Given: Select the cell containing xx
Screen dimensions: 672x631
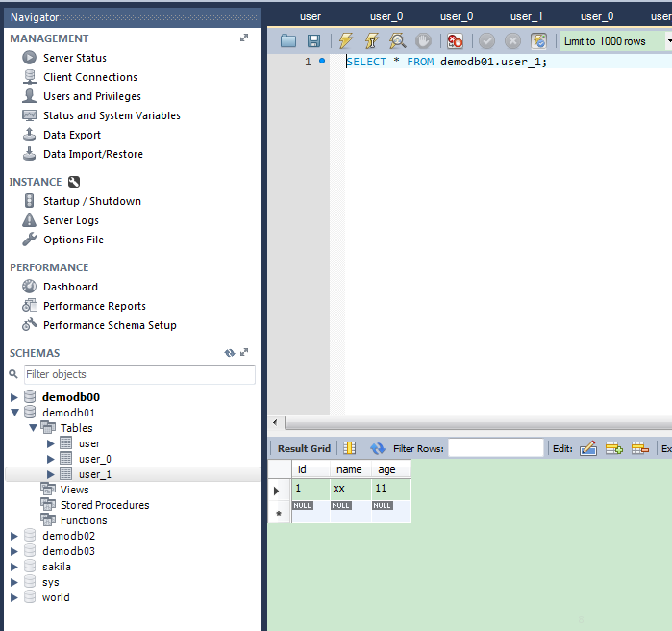Looking at the screenshot, I should click(x=351, y=489).
